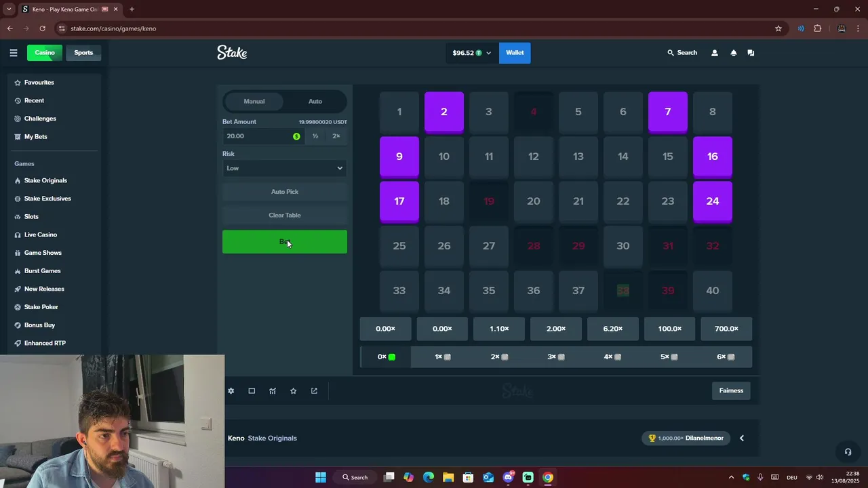Image resolution: width=868 pixels, height=488 pixels.
Task: Open the chat icon in header
Action: coord(751,53)
